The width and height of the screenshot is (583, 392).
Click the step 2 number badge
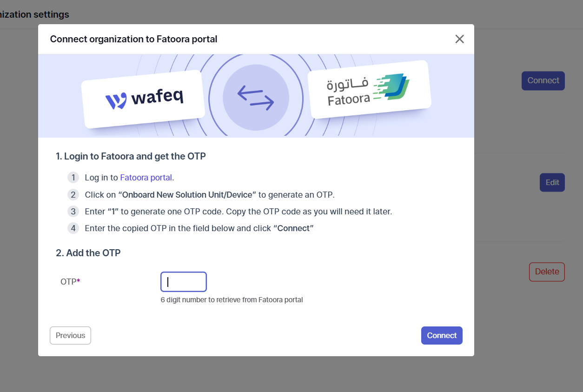(73, 195)
